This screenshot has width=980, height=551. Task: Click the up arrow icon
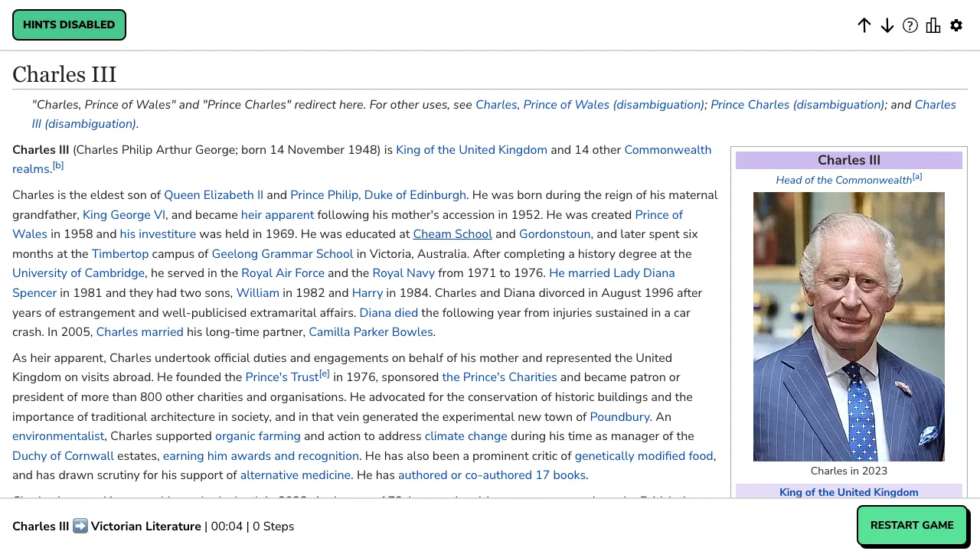864,25
